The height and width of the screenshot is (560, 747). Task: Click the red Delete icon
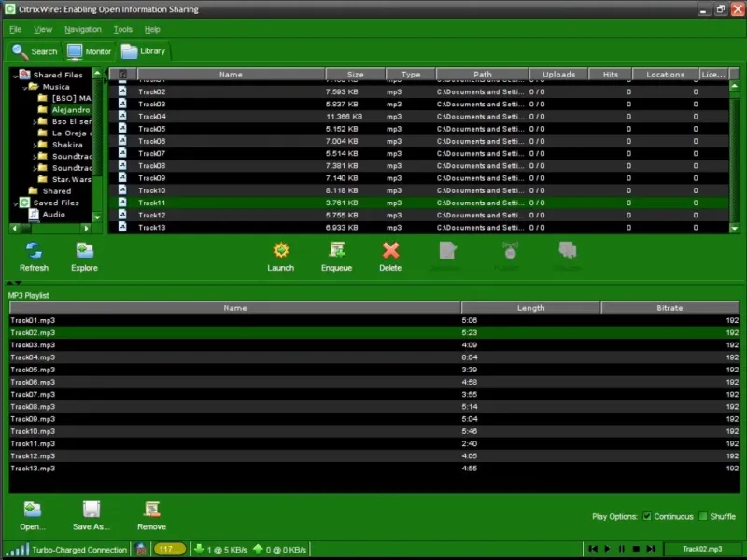coord(390,250)
